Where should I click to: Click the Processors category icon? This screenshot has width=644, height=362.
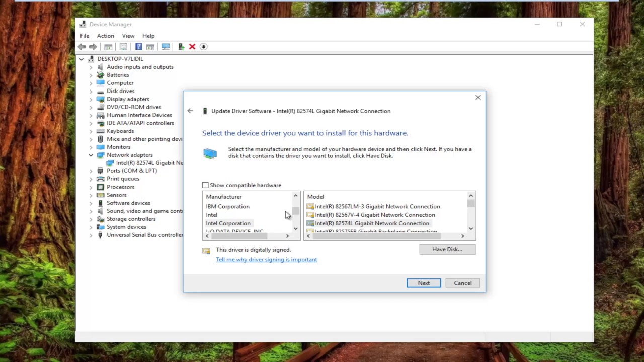point(101,187)
